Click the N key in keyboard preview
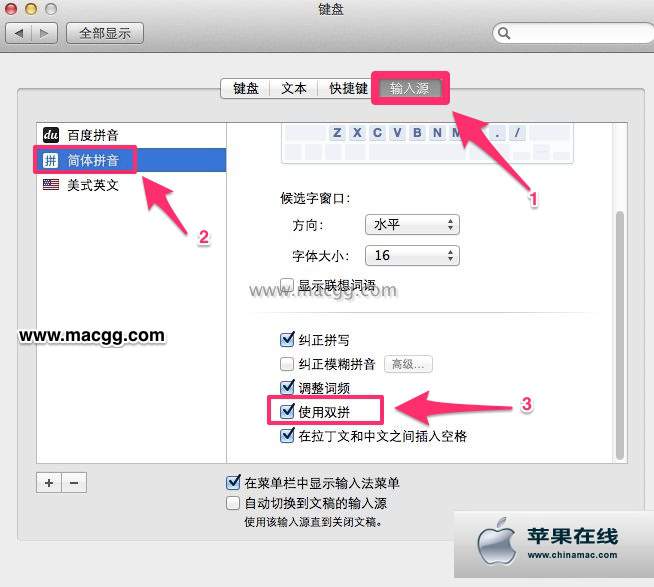This screenshot has height=587, width=654. pyautogui.click(x=437, y=133)
